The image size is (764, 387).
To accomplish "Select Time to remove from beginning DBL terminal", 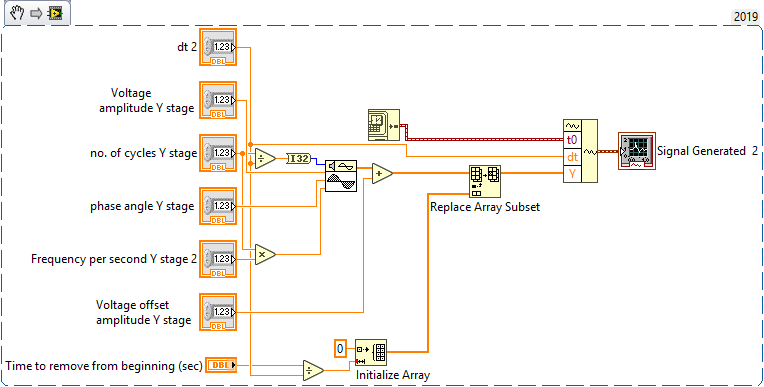I will pos(221,365).
